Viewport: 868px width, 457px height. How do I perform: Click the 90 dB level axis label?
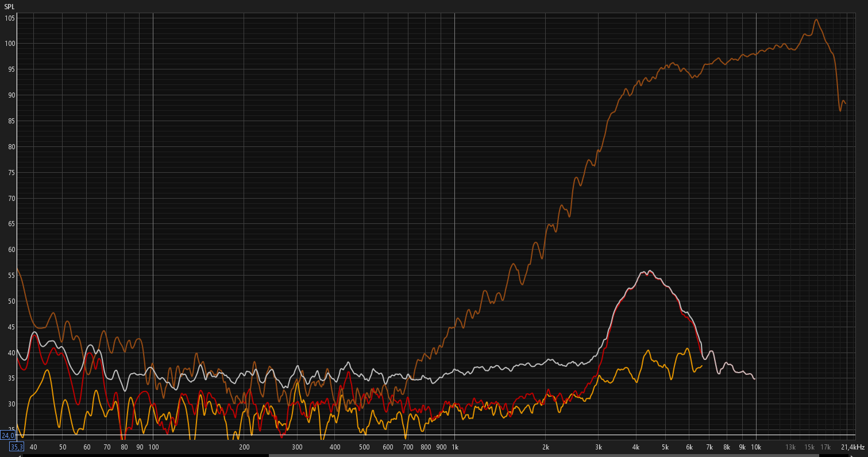tap(11, 95)
